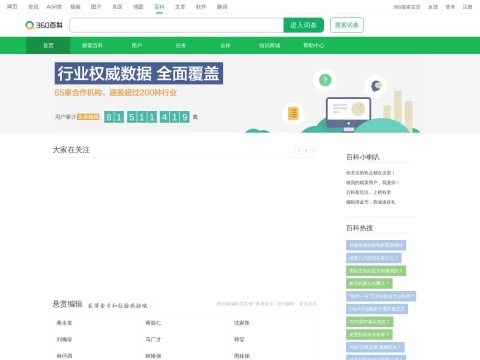Click the 悬赏编辑 section heading
480x360 pixels.
[67, 304]
